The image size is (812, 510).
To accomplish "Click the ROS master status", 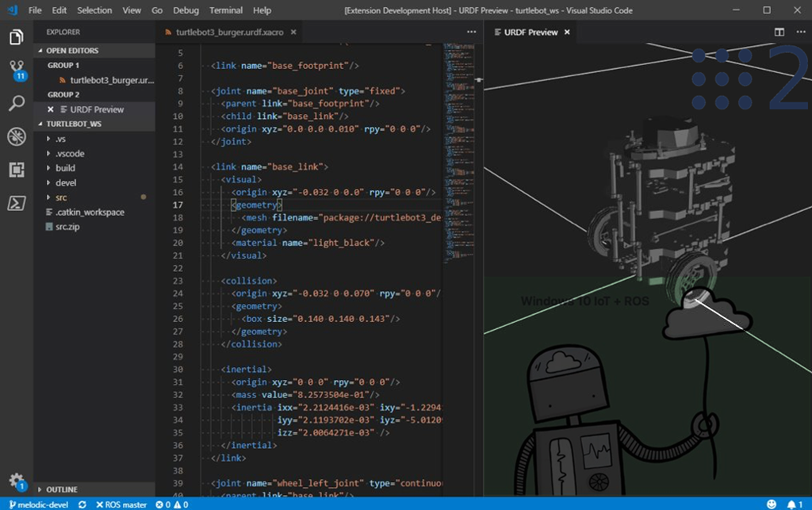I will tap(121, 504).
